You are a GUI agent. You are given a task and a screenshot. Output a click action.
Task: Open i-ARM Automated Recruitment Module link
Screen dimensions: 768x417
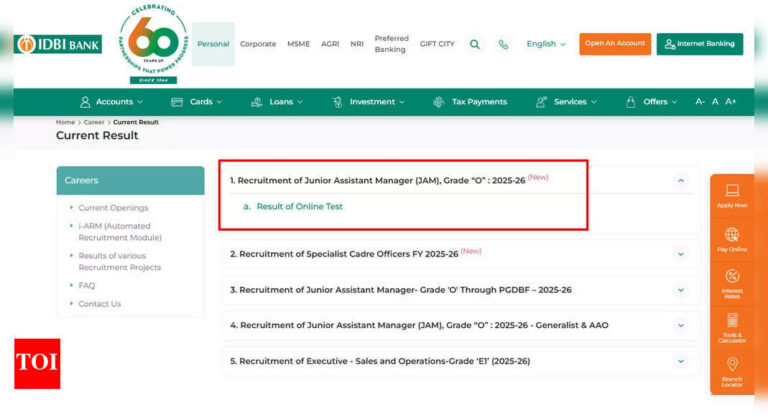coord(120,232)
